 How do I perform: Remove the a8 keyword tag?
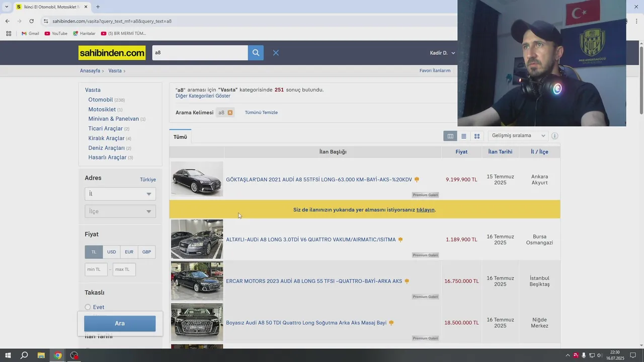(x=230, y=113)
